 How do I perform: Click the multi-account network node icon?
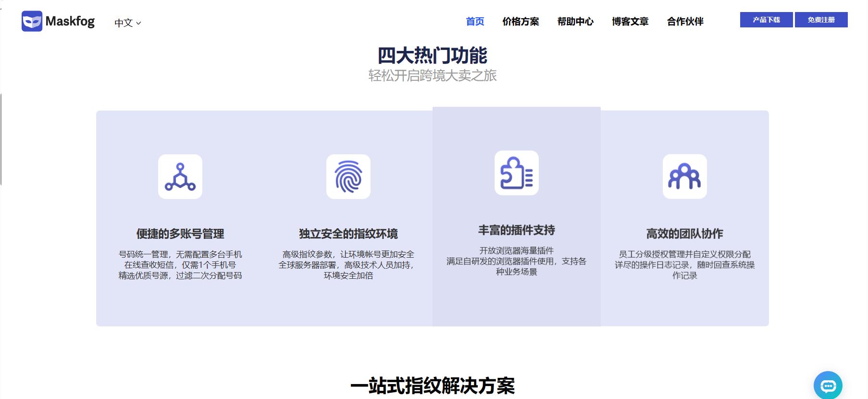coord(180,176)
